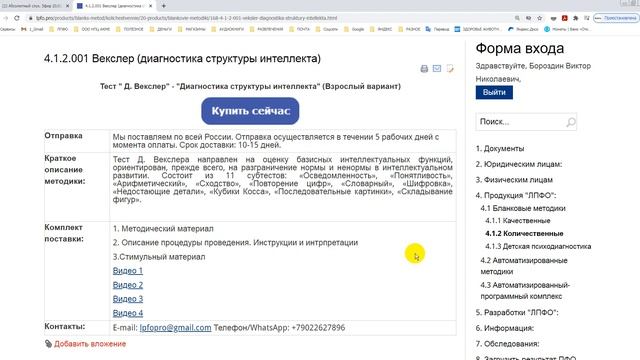640x360 pixels.
Task: Open a new browser tab with plus icon
Action: point(164,6)
